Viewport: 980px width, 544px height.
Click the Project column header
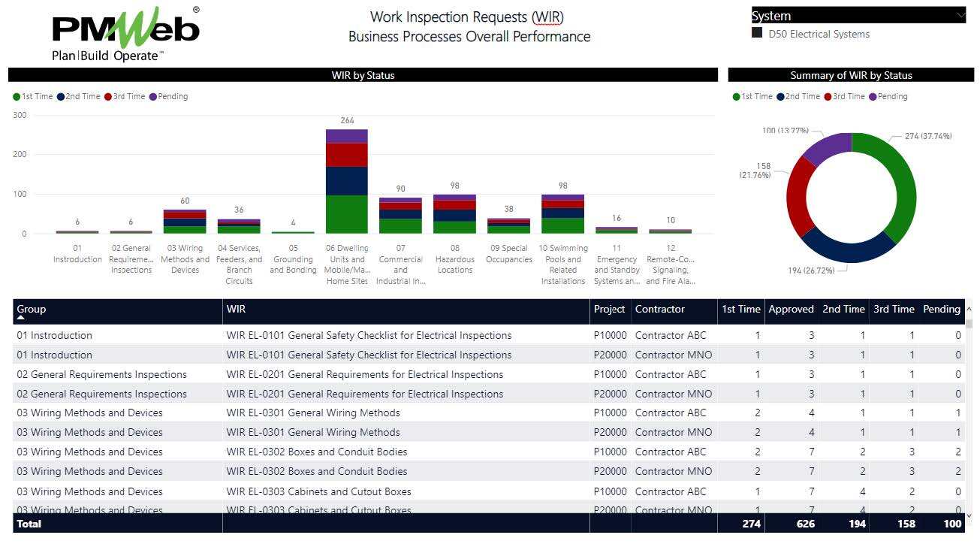[x=609, y=309]
